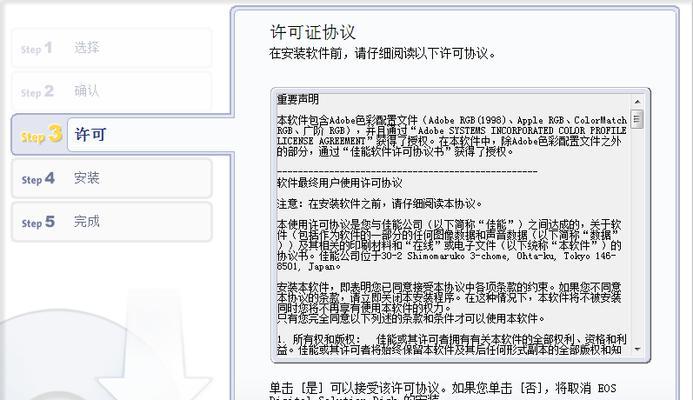This screenshot has height=400, width=693.
Task: Click the 1. 所有权和版权 clause line
Action: pos(452,339)
